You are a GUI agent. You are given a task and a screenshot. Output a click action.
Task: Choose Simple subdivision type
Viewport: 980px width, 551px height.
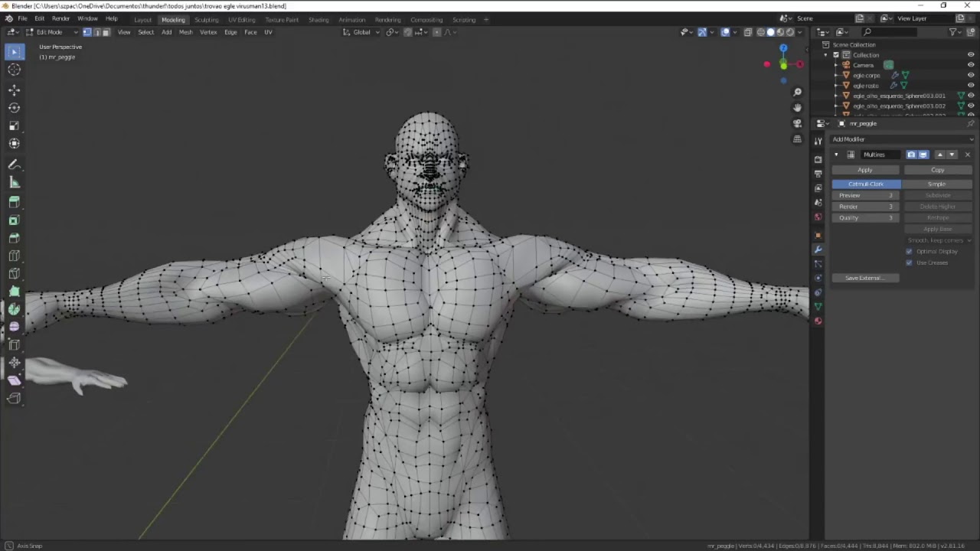937,184
